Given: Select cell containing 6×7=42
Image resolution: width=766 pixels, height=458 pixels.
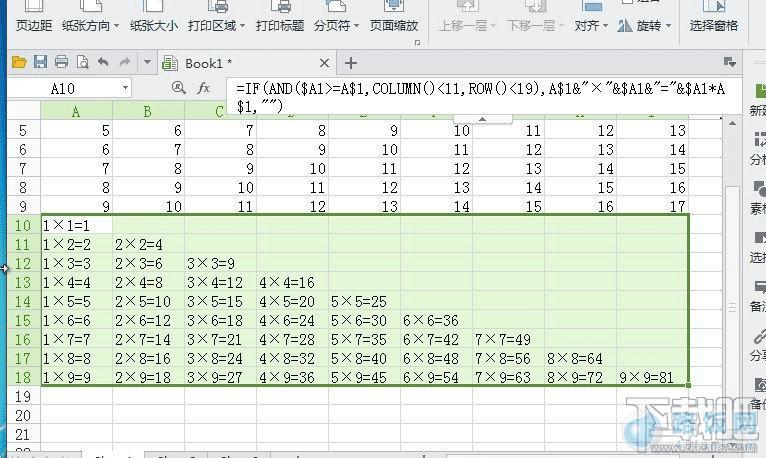Looking at the screenshot, I should (x=436, y=339).
